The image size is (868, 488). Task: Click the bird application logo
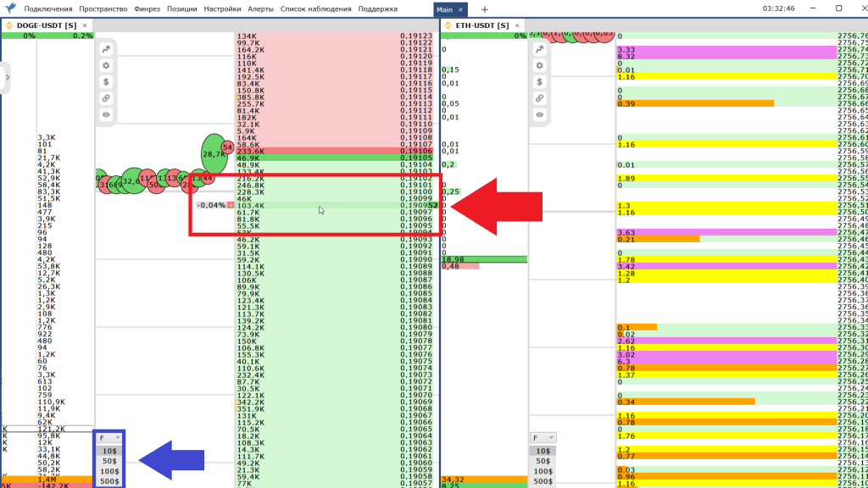tap(10, 8)
